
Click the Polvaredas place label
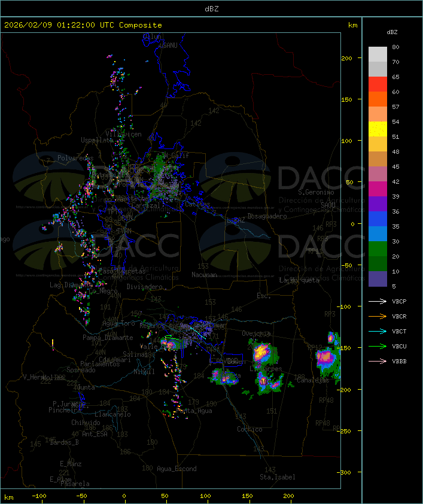click(75, 158)
